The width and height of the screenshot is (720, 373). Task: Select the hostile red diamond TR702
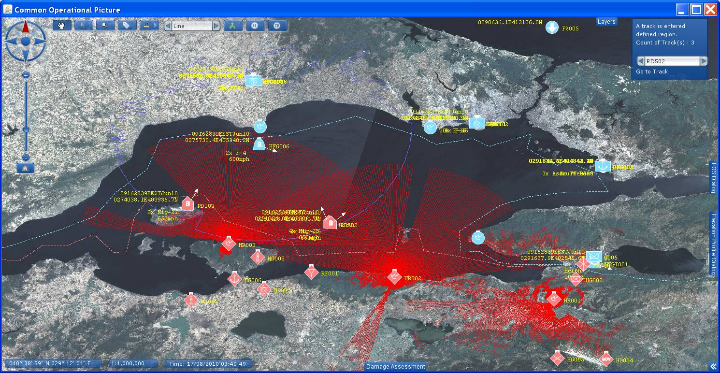[x=394, y=276]
